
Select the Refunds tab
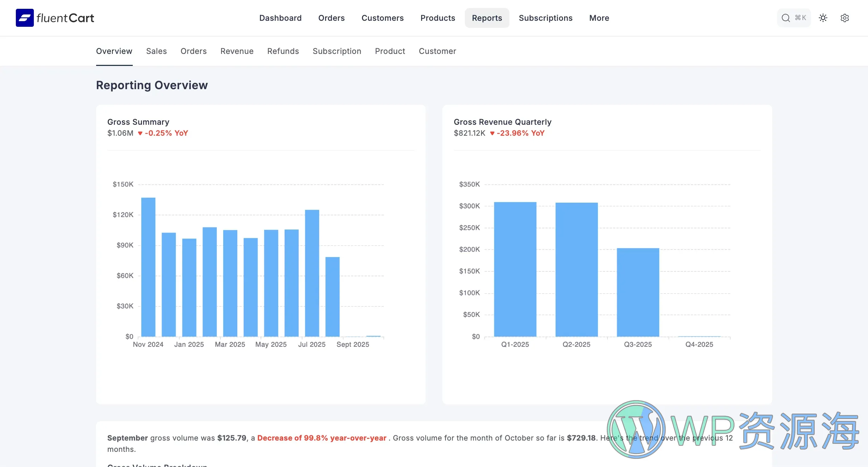(x=283, y=51)
